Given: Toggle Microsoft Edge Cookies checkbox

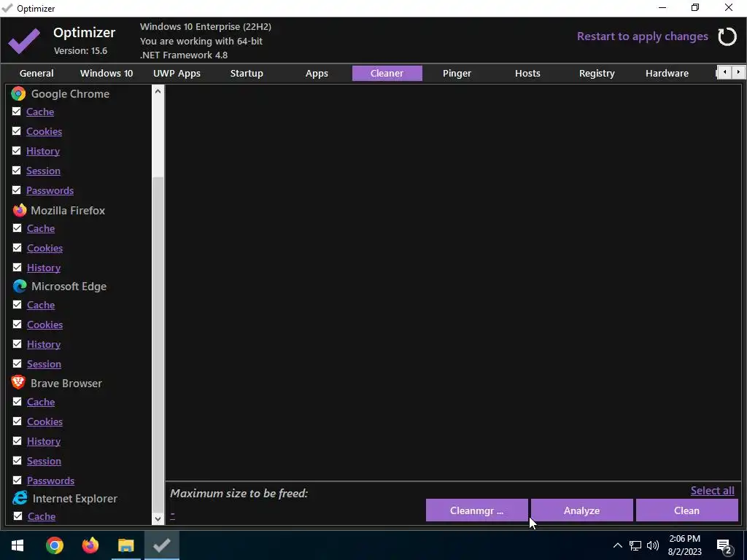Looking at the screenshot, I should point(18,324).
